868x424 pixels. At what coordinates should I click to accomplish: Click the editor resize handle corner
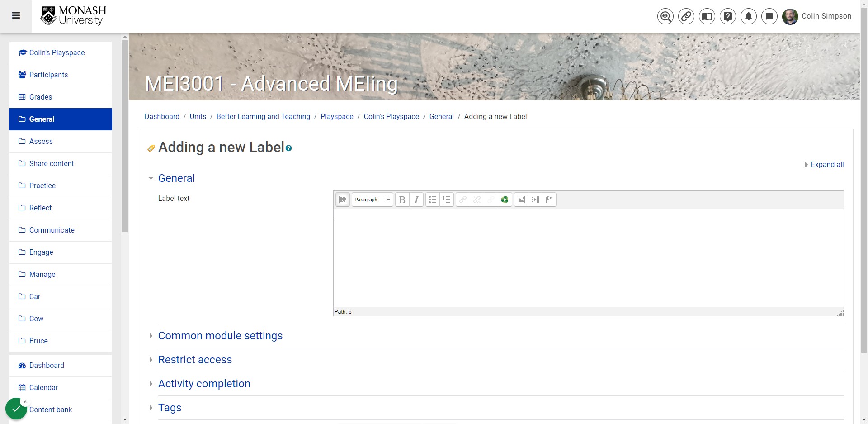[x=840, y=313]
